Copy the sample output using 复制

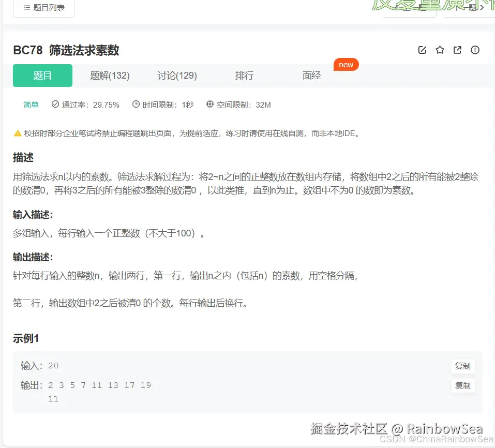click(x=462, y=385)
